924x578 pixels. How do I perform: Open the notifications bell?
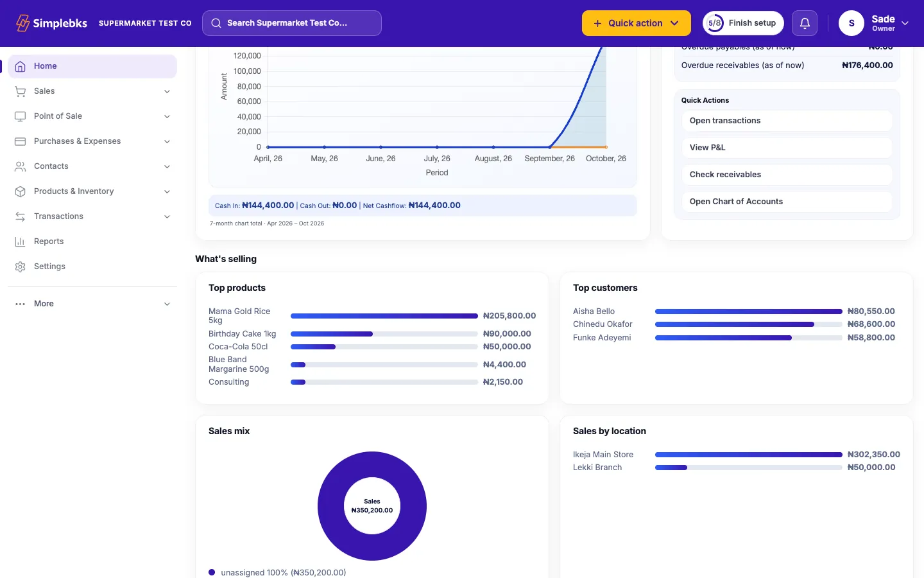click(805, 23)
